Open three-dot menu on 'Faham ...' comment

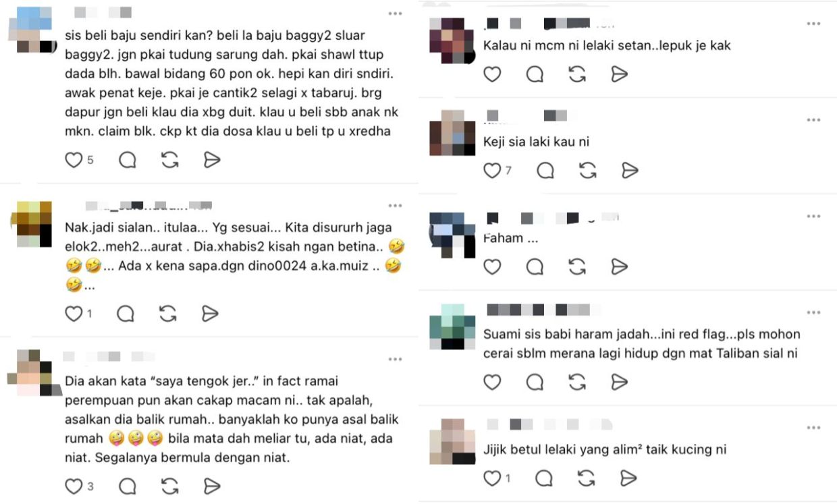click(x=813, y=217)
